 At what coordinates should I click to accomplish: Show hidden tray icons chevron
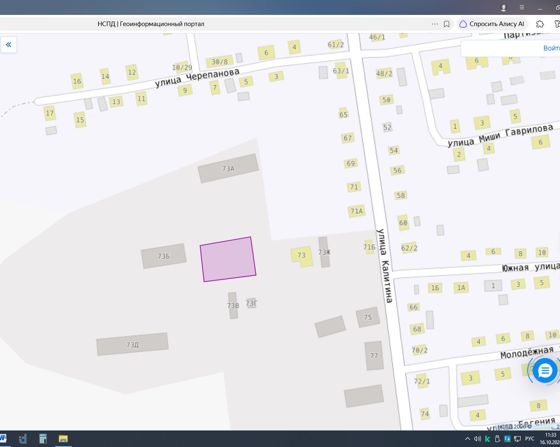[468, 439]
